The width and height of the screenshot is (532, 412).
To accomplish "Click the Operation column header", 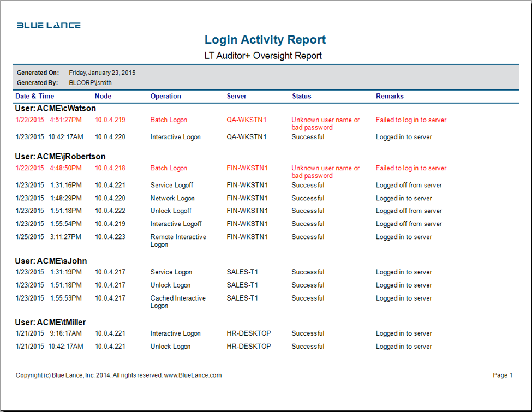I will (x=165, y=96).
